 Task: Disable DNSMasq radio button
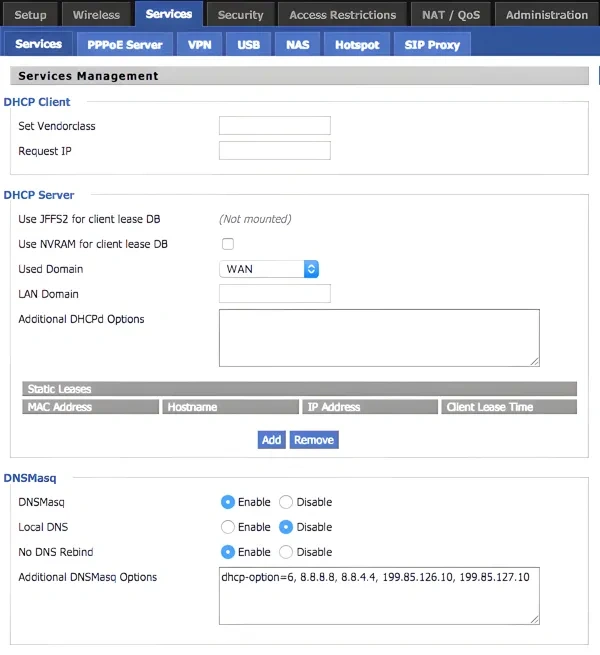[x=286, y=502]
